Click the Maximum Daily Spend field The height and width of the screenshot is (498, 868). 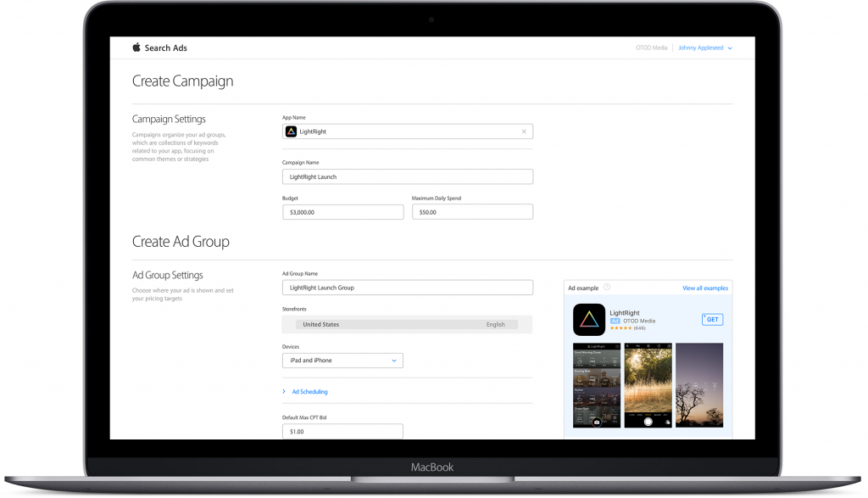[472, 212]
